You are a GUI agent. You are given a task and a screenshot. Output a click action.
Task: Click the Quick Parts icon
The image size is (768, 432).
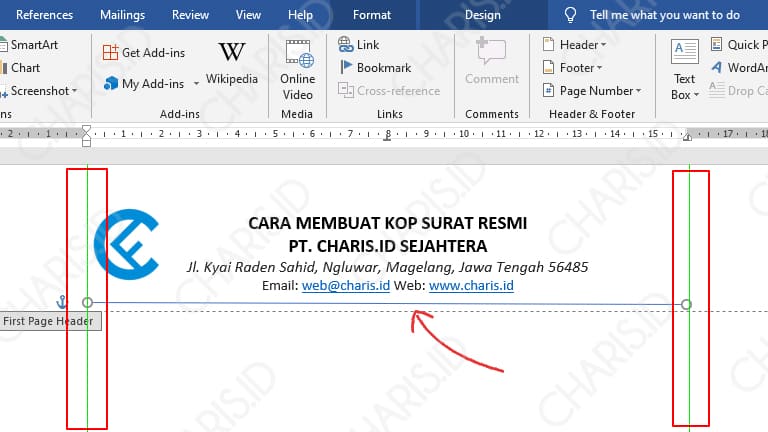[x=716, y=44]
